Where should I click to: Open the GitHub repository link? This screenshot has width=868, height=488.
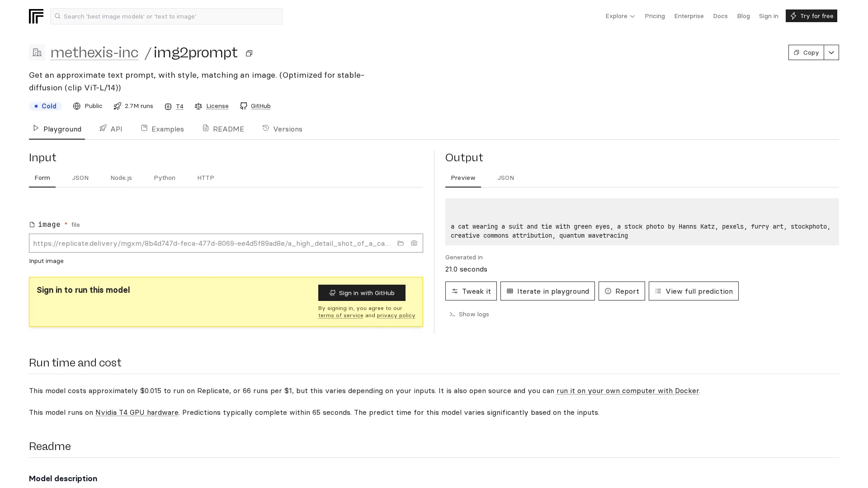[260, 106]
